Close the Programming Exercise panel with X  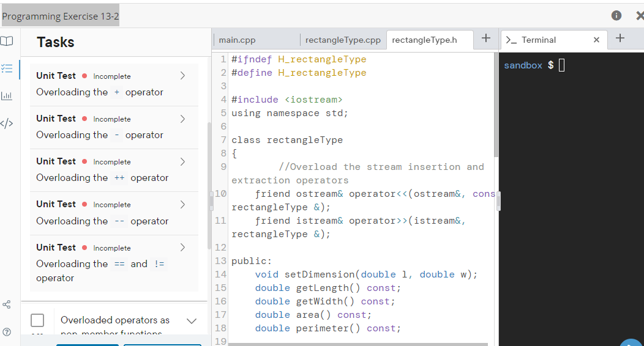(640, 15)
